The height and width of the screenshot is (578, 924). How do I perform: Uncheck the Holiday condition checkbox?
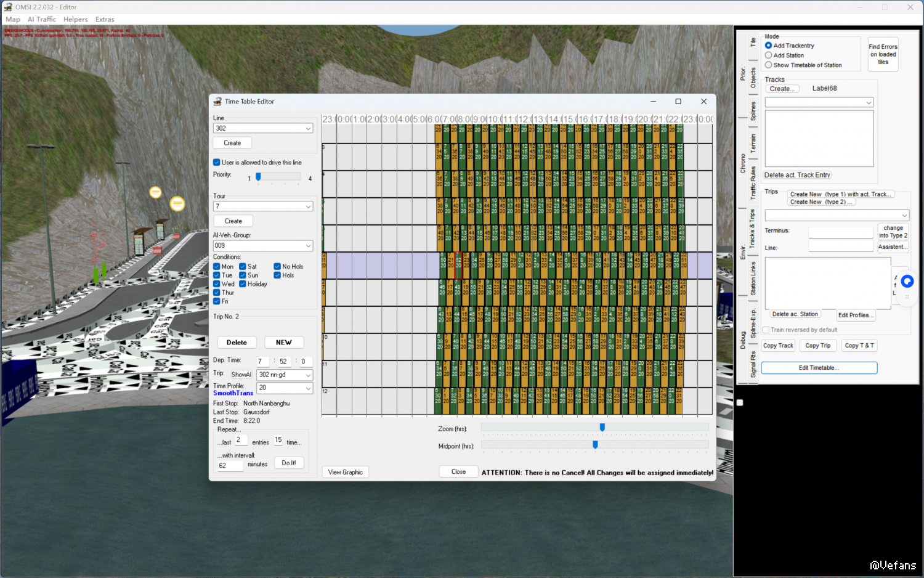coord(243,284)
